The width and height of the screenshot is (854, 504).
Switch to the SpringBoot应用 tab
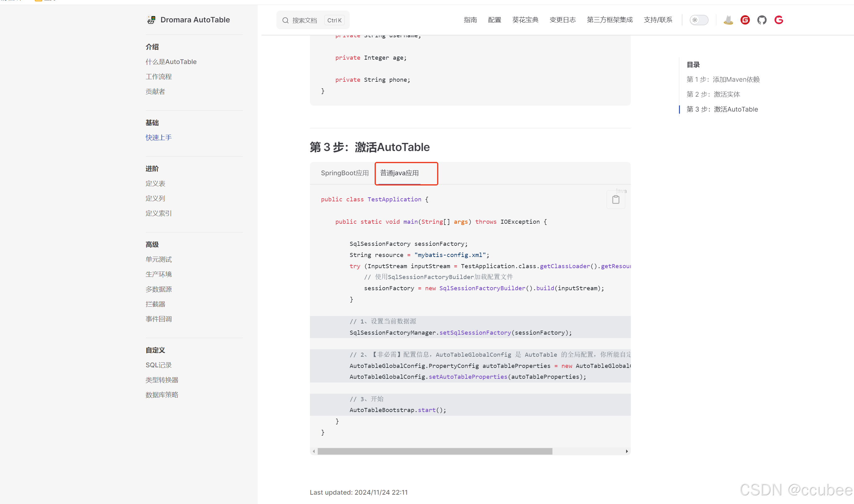point(344,173)
